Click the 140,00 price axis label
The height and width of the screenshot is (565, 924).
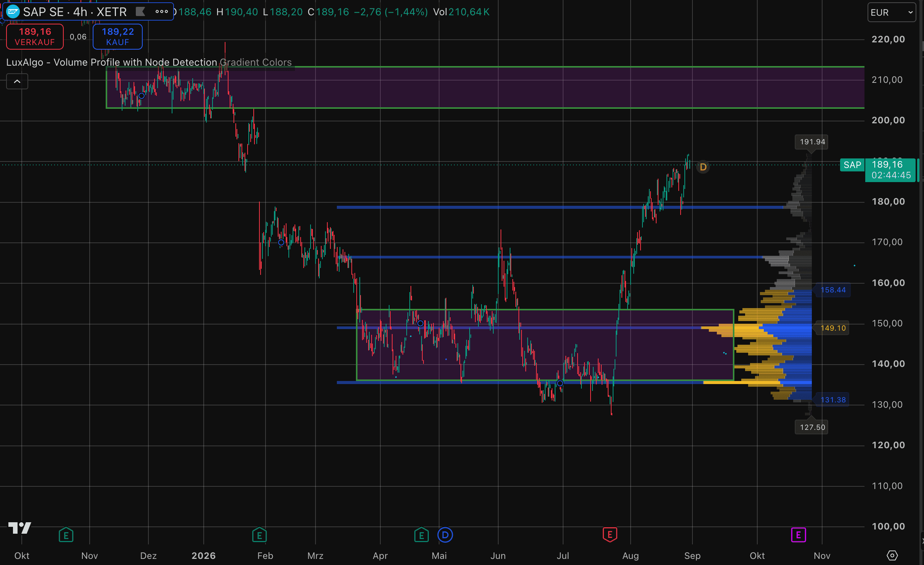coord(888,364)
